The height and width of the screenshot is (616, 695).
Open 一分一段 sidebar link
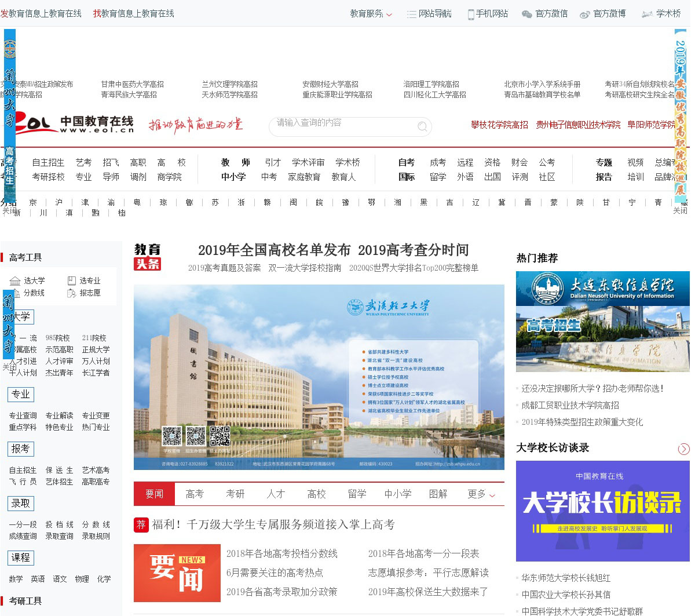pyautogui.click(x=23, y=525)
